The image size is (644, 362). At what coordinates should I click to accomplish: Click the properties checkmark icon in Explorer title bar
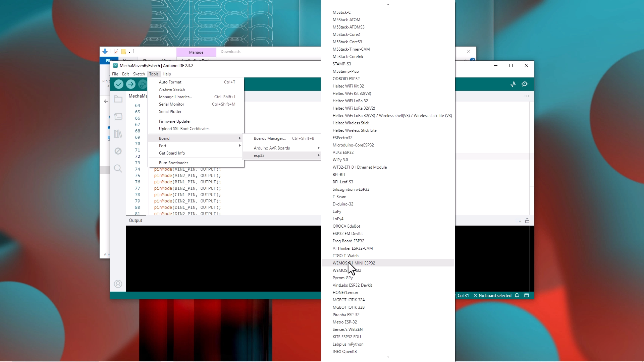pos(116,52)
